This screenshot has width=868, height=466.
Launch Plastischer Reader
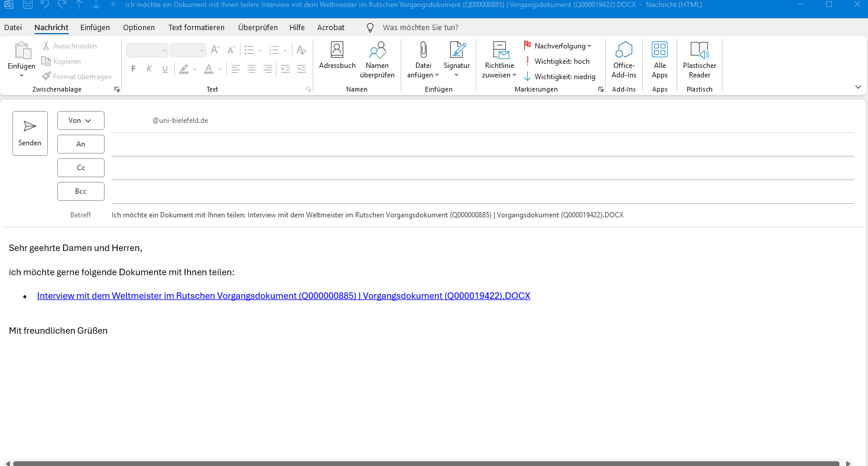coord(699,51)
